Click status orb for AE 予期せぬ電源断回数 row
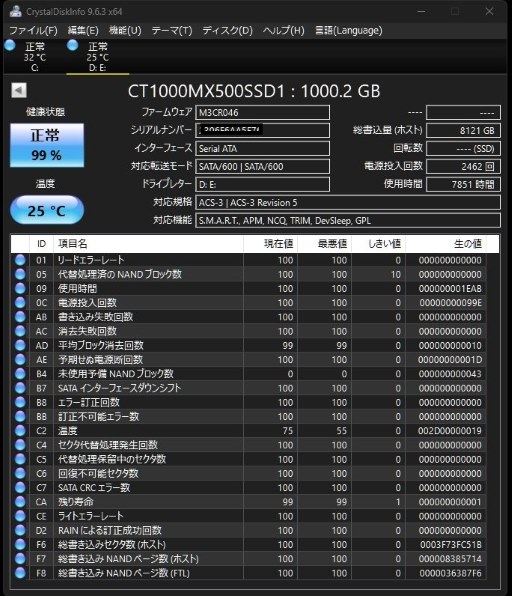This screenshot has width=512, height=596. tap(20, 360)
